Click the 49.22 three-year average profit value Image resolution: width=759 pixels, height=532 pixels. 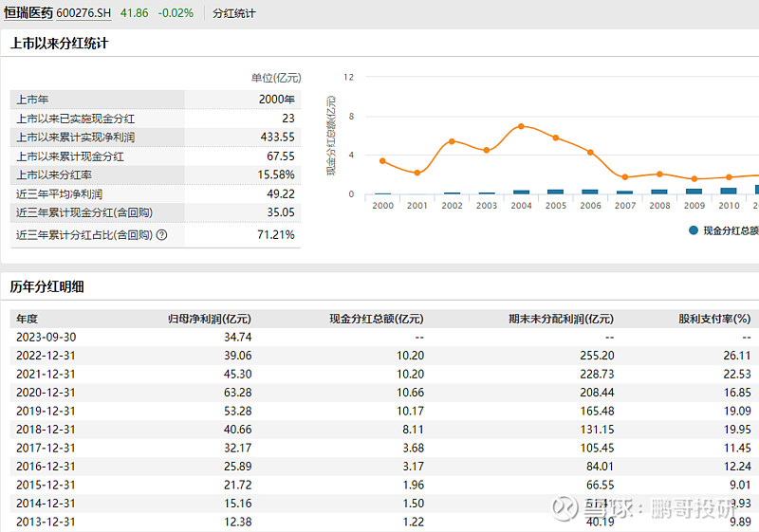tap(281, 194)
